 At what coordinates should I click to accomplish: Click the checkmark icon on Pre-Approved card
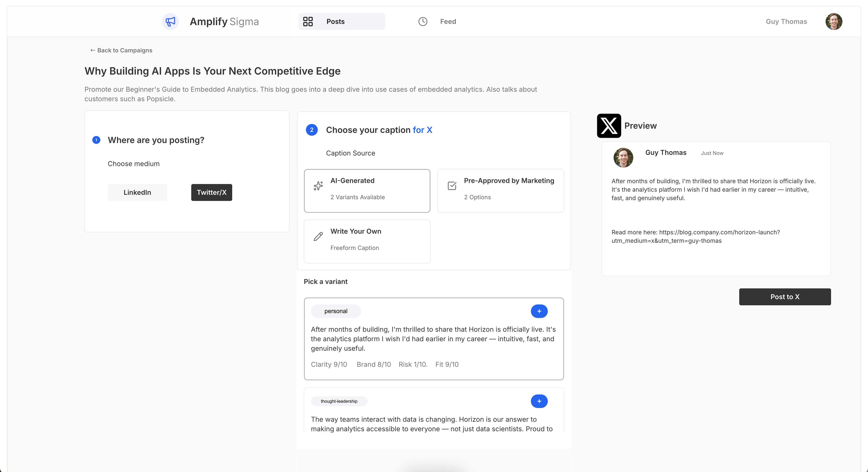click(x=452, y=186)
